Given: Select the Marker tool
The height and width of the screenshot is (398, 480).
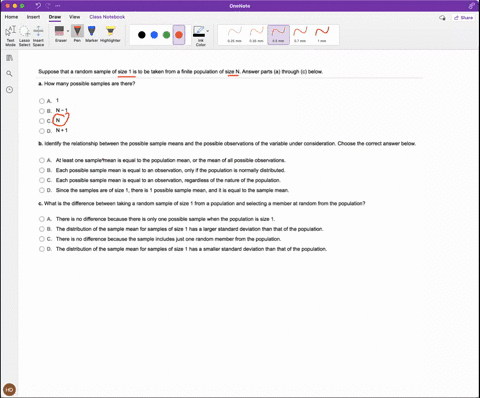Looking at the screenshot, I should pyautogui.click(x=91, y=34).
